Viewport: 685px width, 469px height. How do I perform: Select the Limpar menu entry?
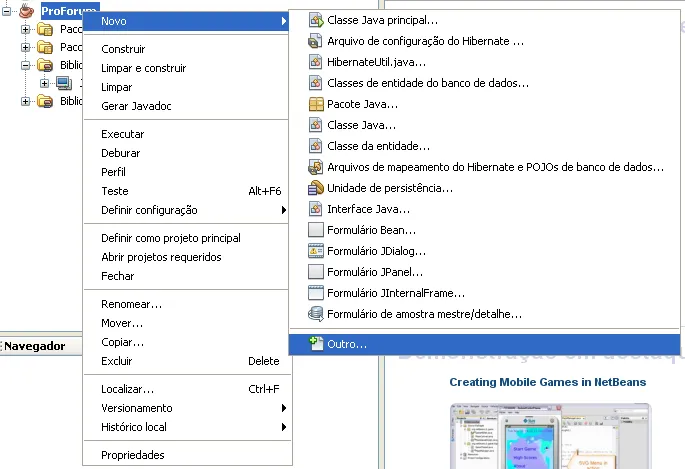188,87
